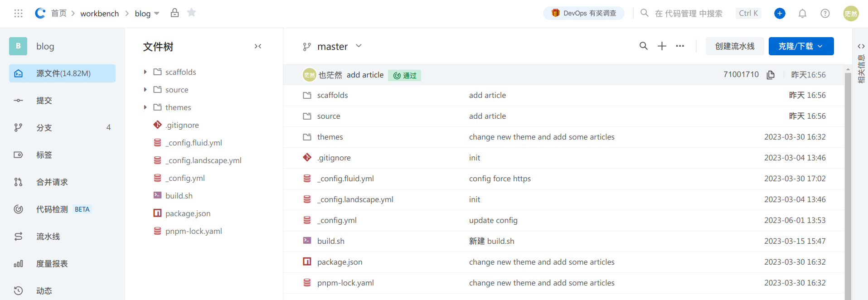
Task: Search files with the magnifier icon
Action: click(643, 46)
